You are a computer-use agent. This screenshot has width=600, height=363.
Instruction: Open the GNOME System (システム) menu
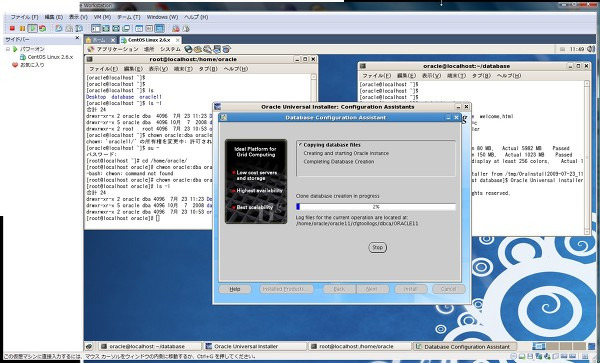coord(170,49)
